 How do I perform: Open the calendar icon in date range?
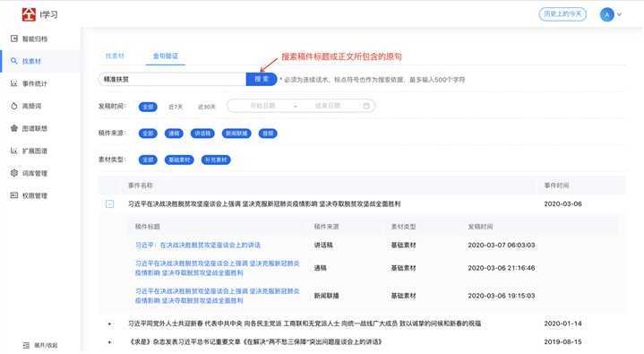coord(366,106)
